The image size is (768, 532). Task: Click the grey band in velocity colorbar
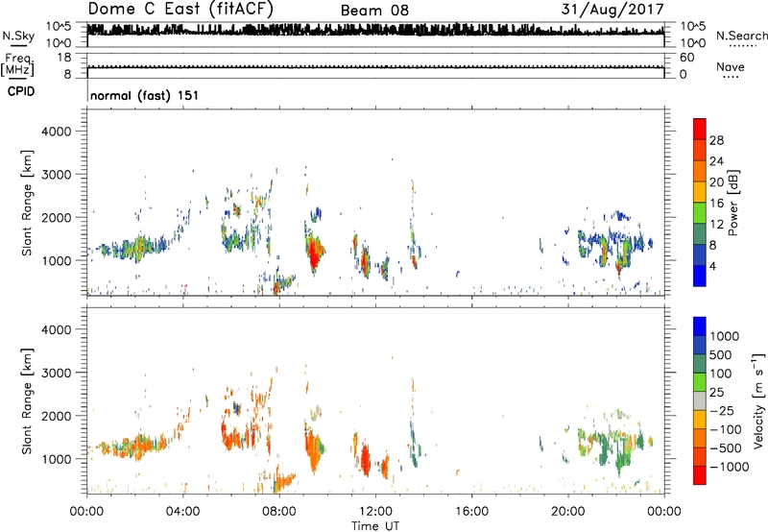tap(700, 400)
